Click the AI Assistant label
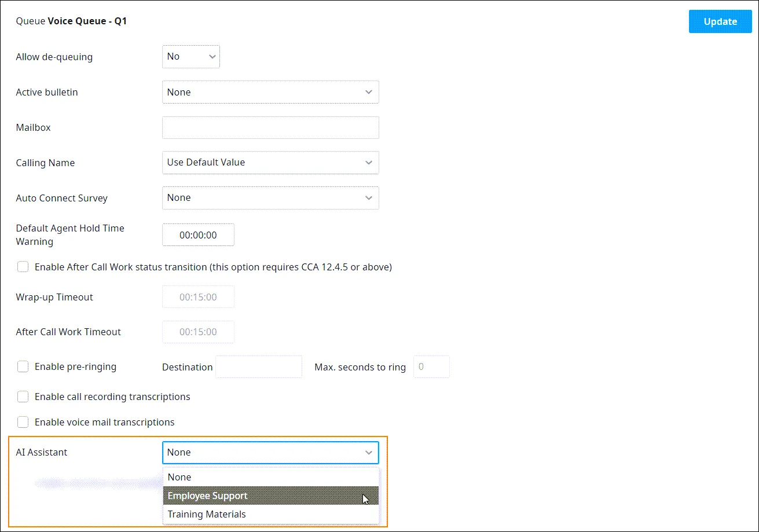Viewport: 759px width, 532px height. [x=42, y=452]
